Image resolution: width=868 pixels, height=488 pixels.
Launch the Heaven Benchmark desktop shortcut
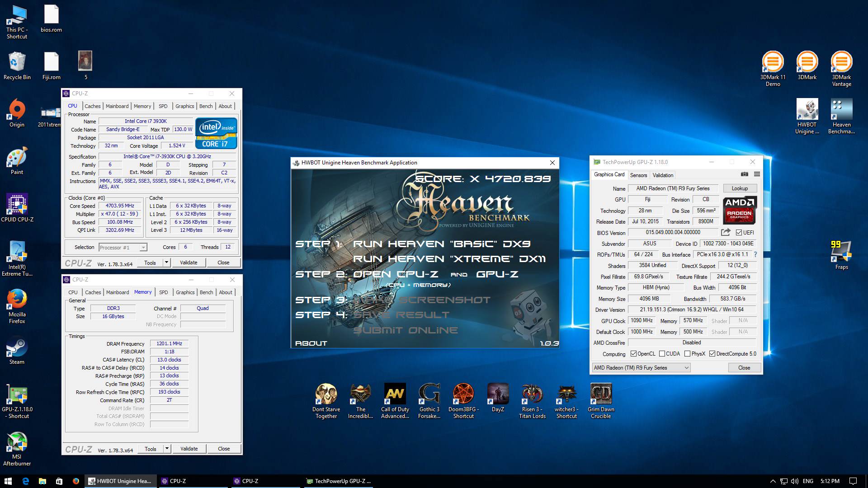(841, 117)
